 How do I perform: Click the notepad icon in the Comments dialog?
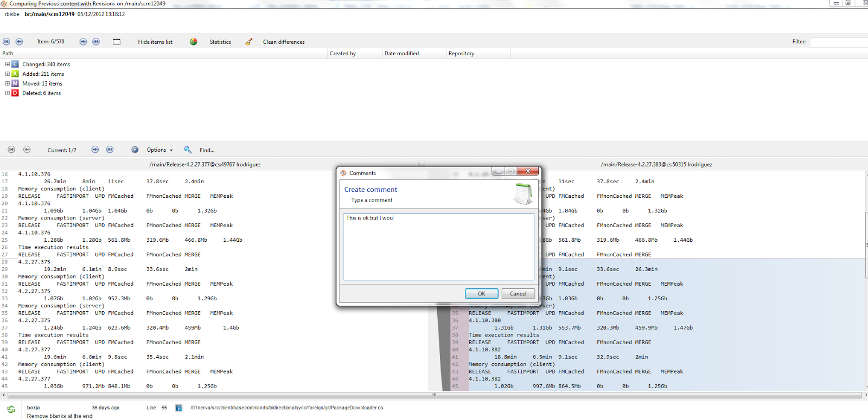pos(523,194)
